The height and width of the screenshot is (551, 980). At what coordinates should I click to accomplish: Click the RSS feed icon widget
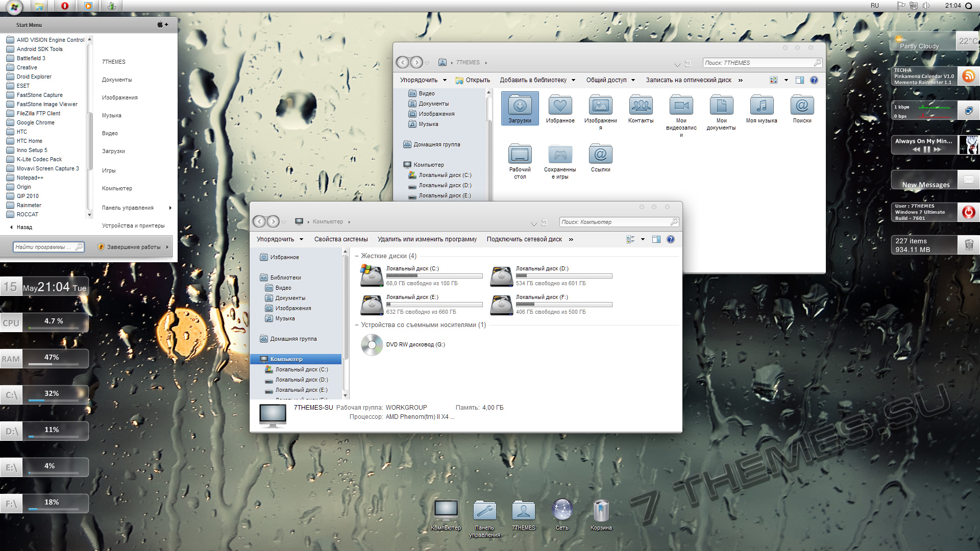[x=968, y=77]
